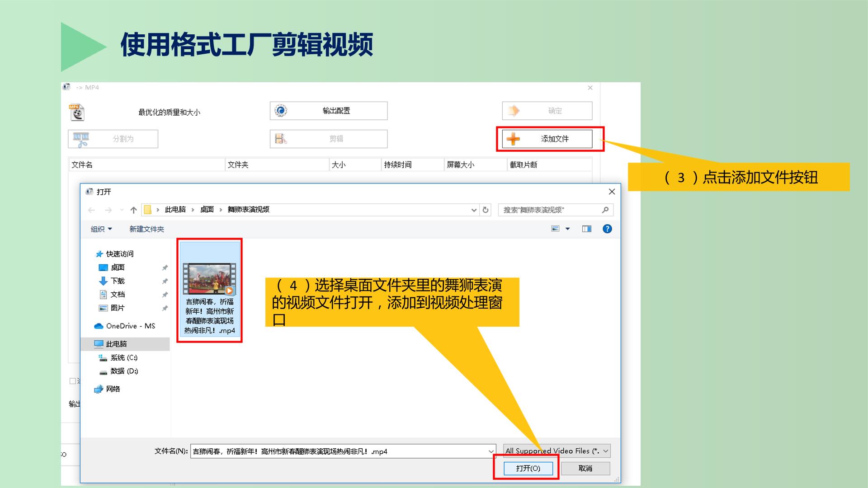Click the MP4 format icon
The image size is (868, 488).
pos(77,113)
